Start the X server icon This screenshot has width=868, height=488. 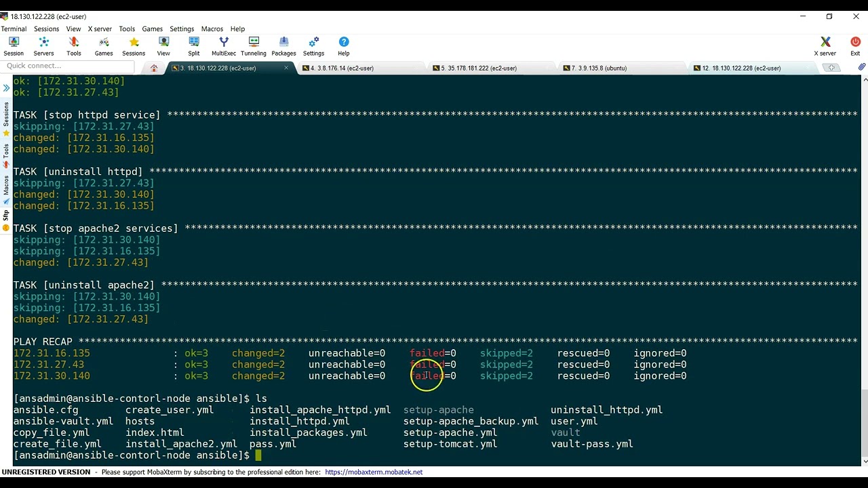[x=825, y=46]
